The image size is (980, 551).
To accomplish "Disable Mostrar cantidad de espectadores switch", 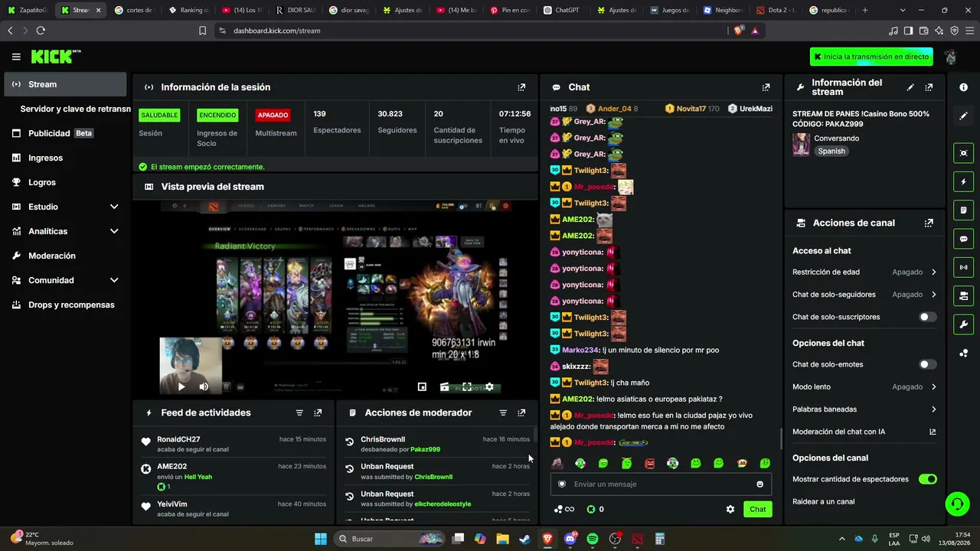I will (x=927, y=479).
